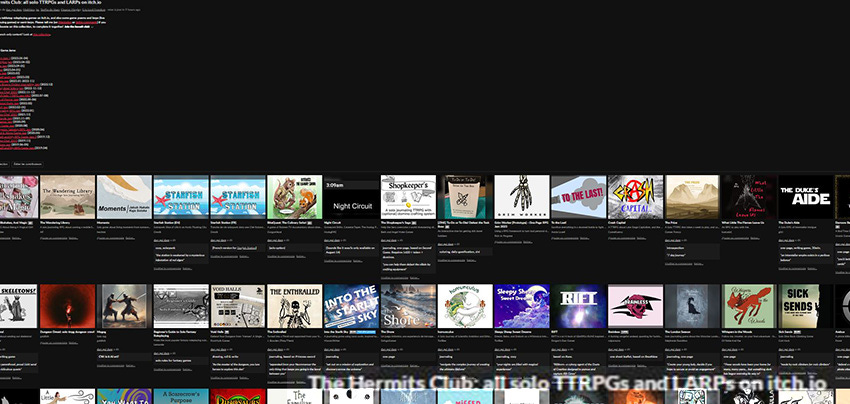Image resolution: width=850 pixels, height=404 pixels.
Task: Open the To Do or To Die cover thumbnail
Action: (x=465, y=197)
